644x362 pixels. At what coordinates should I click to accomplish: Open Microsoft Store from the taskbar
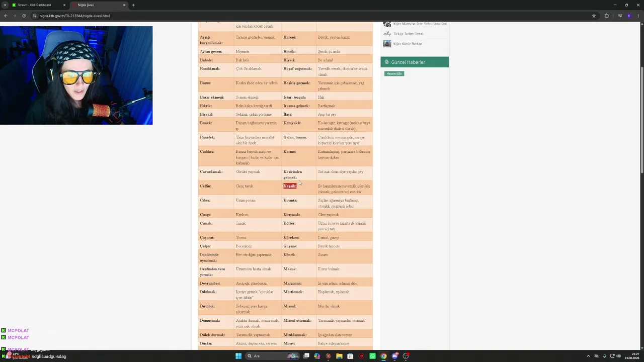pos(350,356)
